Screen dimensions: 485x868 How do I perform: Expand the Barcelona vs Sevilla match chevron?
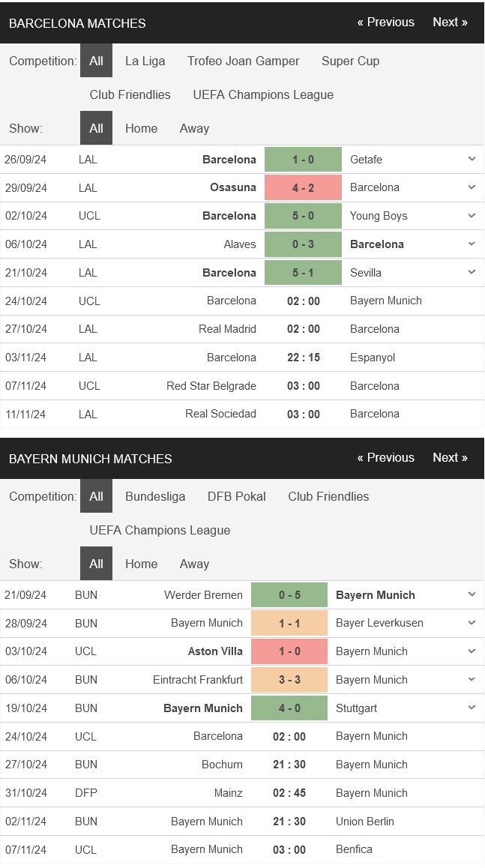pos(472,272)
